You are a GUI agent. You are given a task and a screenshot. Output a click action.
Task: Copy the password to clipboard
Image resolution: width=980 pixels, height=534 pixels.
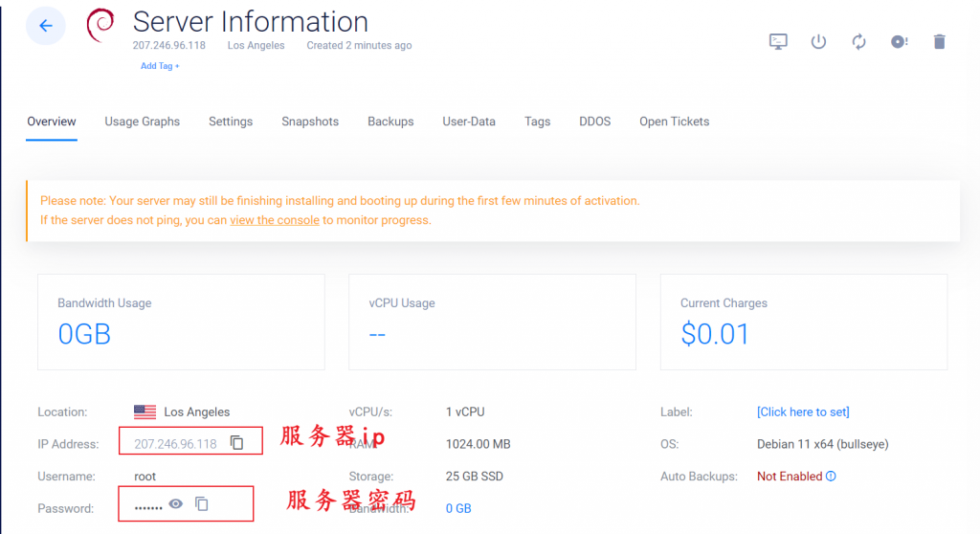[202, 503]
